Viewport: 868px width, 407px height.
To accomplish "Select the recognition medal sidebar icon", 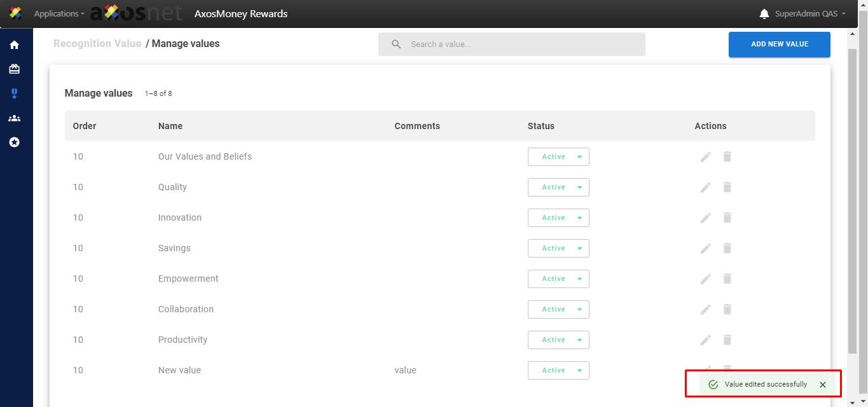I will 14,93.
